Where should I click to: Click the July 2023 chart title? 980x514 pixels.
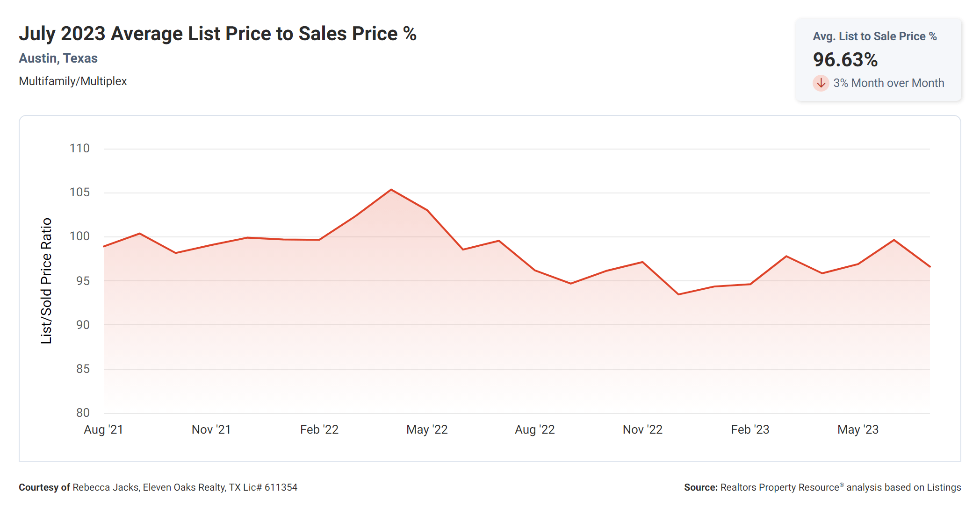pyautogui.click(x=217, y=34)
